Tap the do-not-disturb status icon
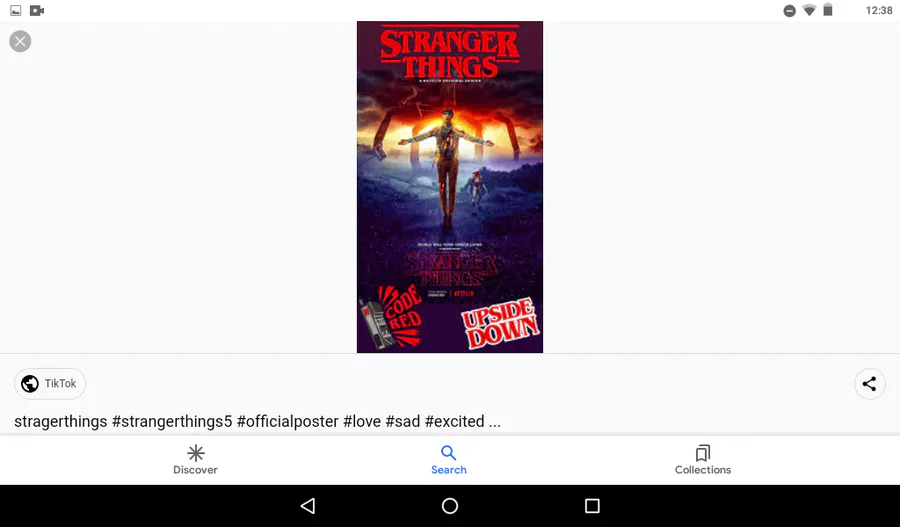The image size is (900, 527). click(x=790, y=10)
